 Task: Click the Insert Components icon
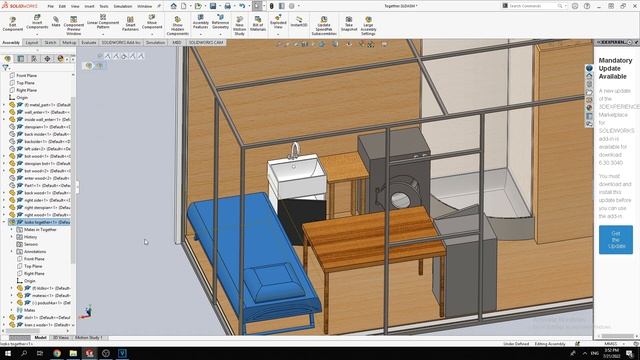point(37,18)
